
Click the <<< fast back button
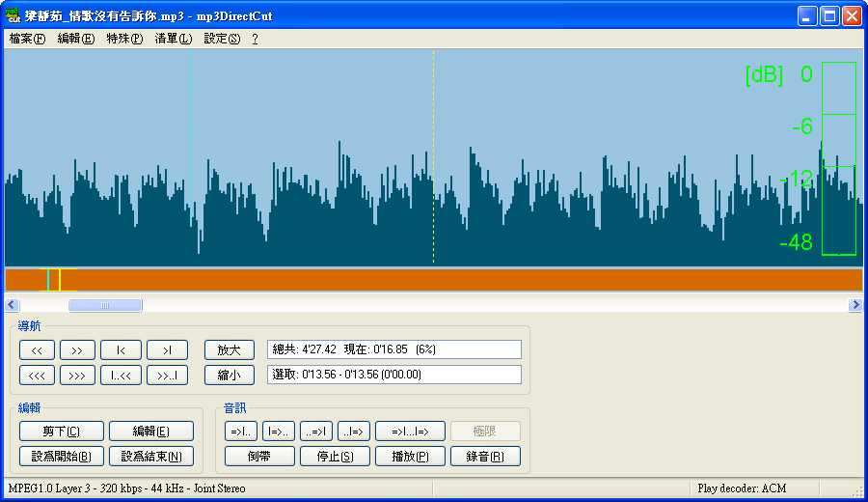(37, 376)
